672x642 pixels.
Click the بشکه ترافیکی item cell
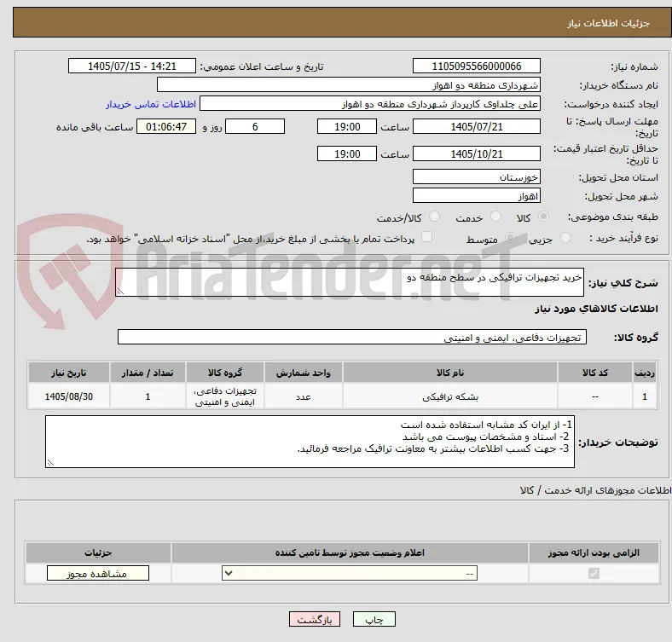pyautogui.click(x=450, y=396)
